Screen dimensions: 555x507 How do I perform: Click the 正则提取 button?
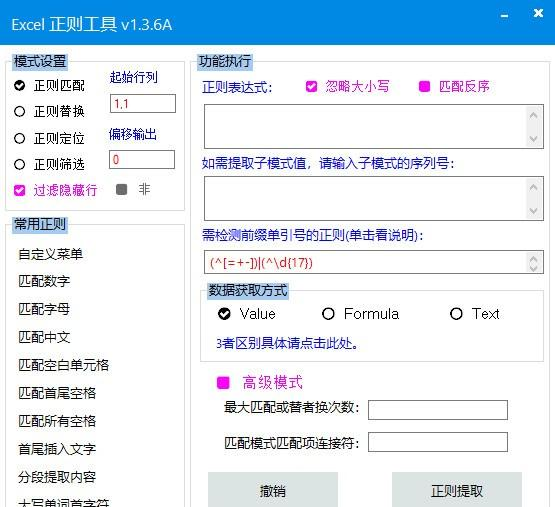pos(457,490)
